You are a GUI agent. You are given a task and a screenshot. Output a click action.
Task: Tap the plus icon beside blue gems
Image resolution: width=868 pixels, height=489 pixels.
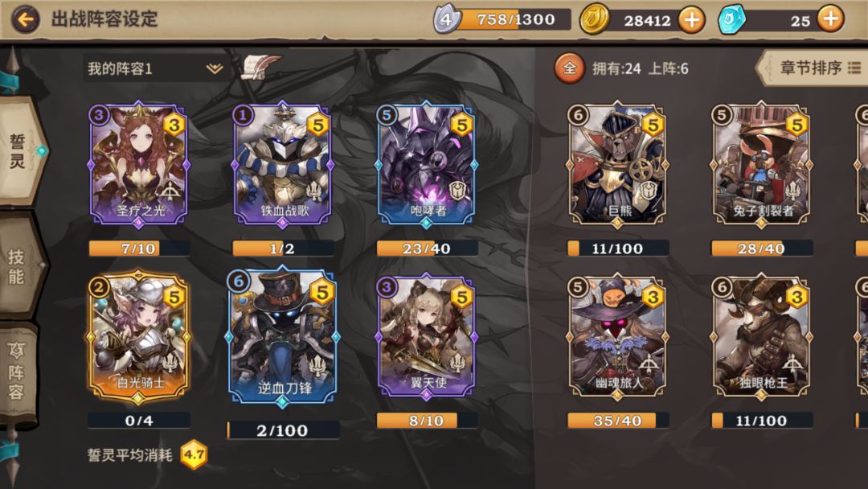(830, 18)
